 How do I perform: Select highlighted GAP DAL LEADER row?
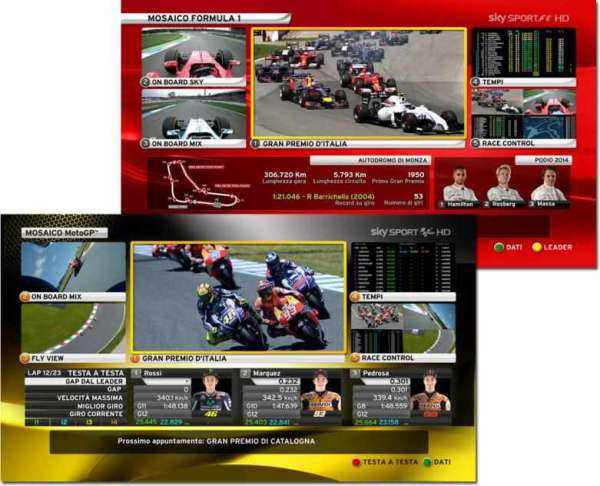click(75, 381)
